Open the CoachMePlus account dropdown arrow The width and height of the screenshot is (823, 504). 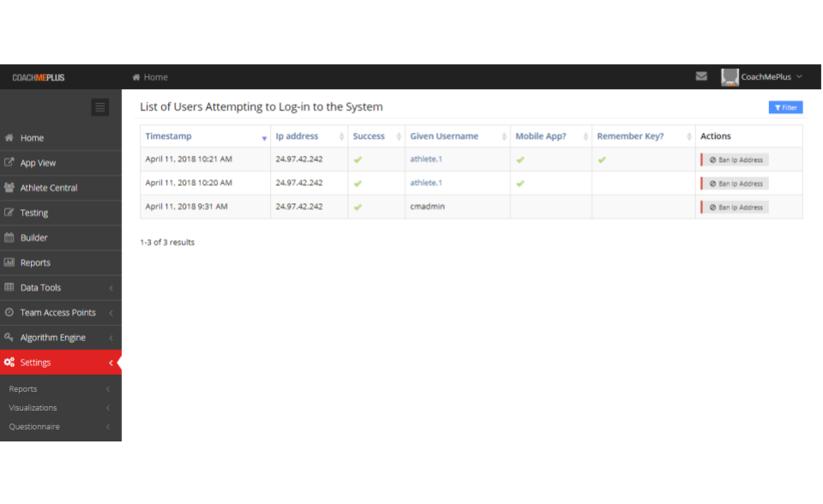[x=799, y=76]
